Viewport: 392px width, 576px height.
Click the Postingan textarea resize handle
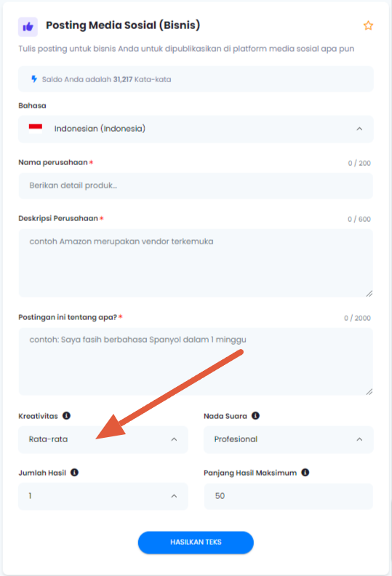369,391
